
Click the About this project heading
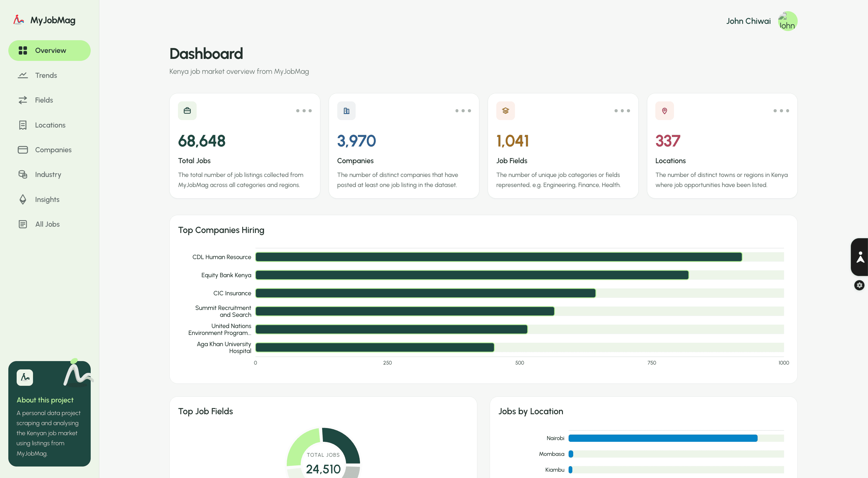click(x=45, y=400)
